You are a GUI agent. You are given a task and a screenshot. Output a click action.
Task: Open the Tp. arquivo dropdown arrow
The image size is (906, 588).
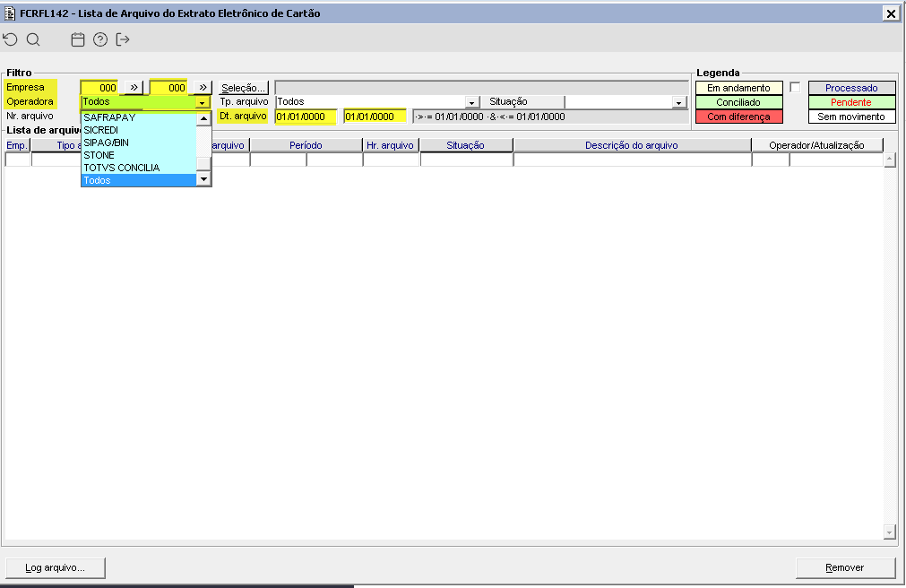click(x=472, y=102)
